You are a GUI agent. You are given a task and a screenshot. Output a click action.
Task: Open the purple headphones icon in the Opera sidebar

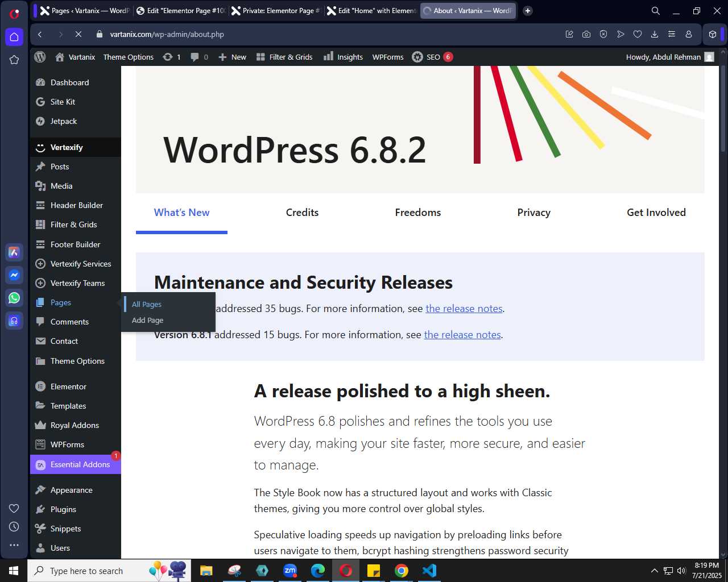pos(14,321)
